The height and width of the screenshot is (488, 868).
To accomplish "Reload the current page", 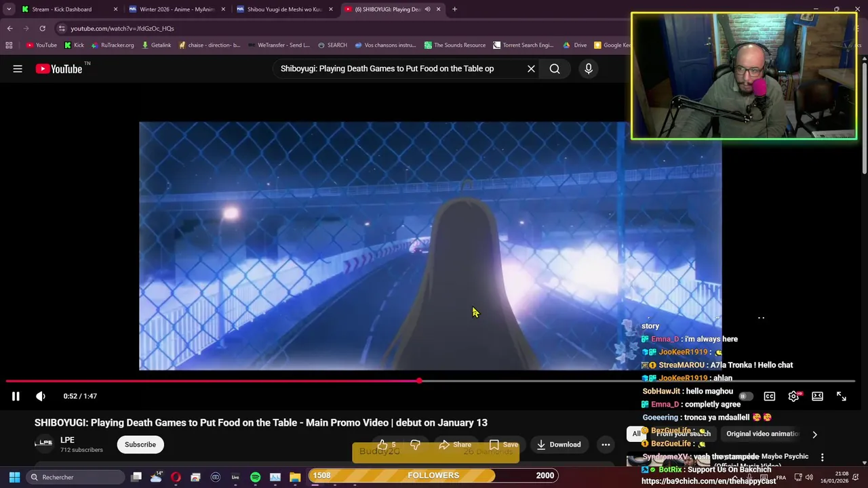I will 42,28.
